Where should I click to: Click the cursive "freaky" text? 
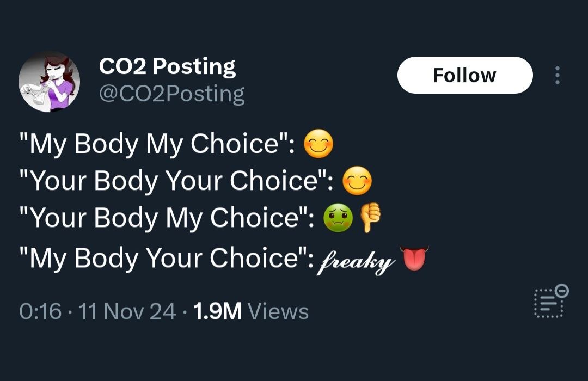tap(356, 261)
